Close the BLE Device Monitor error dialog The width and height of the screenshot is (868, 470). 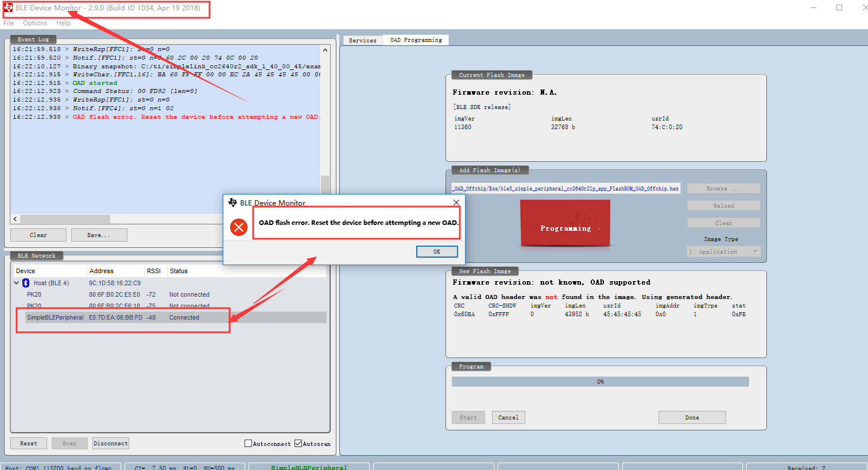456,203
